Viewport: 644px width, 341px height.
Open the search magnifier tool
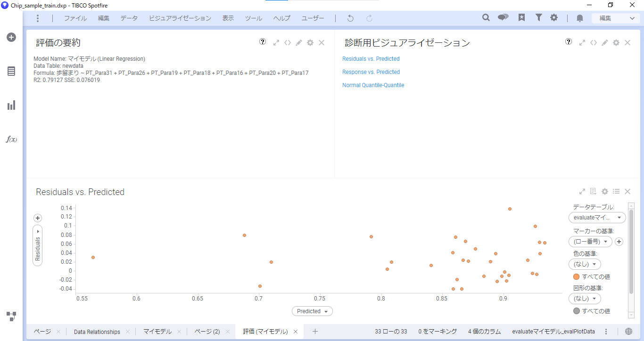[486, 18]
